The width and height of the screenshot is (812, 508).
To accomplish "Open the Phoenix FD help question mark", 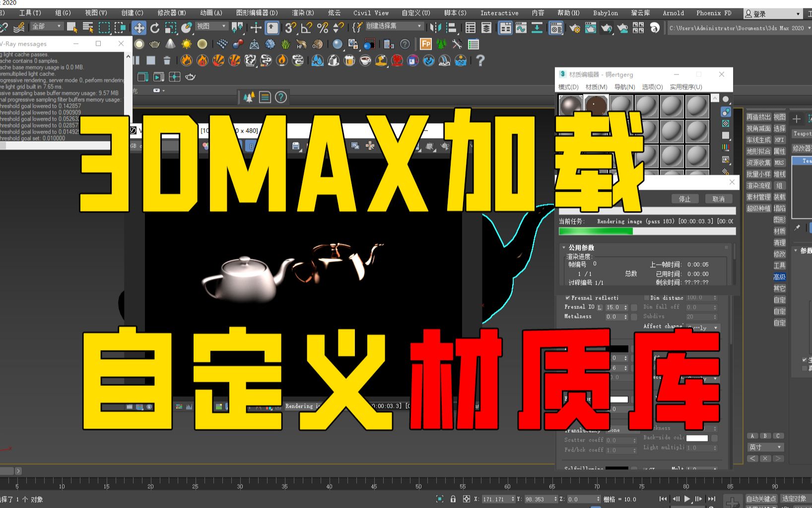I will tap(480, 60).
